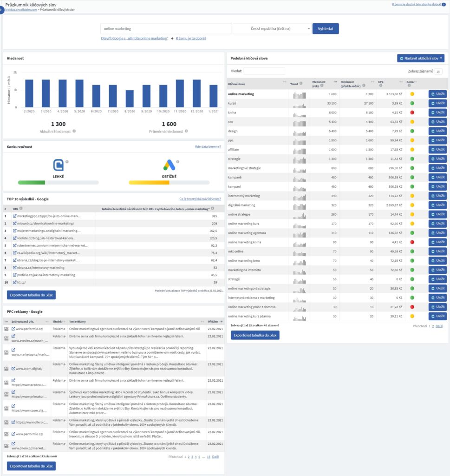This screenshot has width=450, height=476.
Task: Click info icon next to Trend column header
Action: (x=301, y=84)
